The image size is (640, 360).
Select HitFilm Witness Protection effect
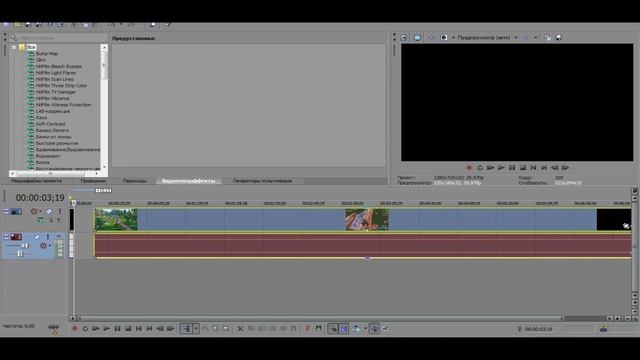[x=63, y=104]
